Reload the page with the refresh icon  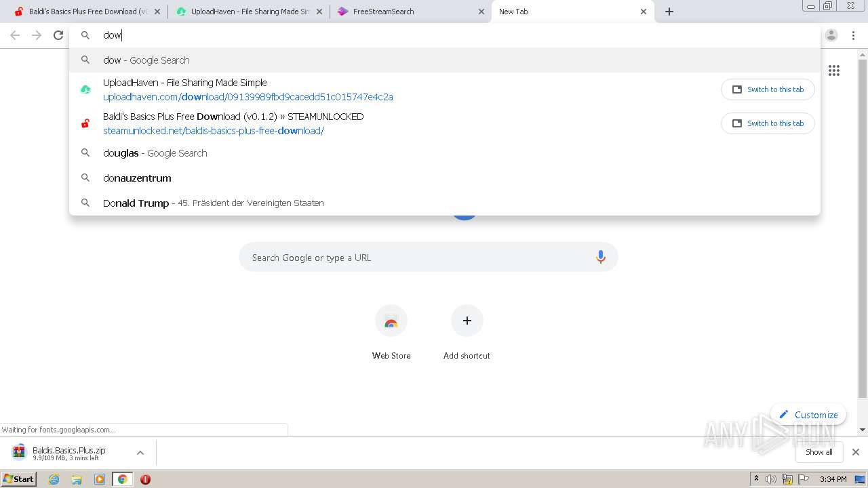coord(58,35)
